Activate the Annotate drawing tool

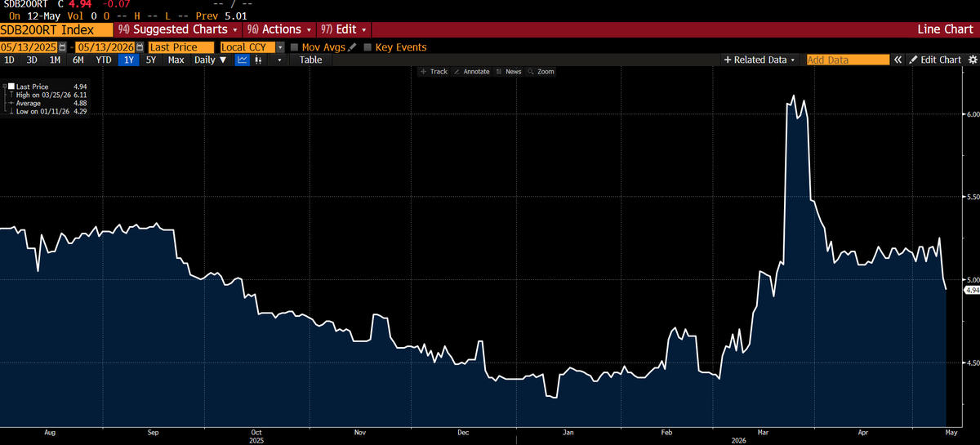tap(471, 72)
